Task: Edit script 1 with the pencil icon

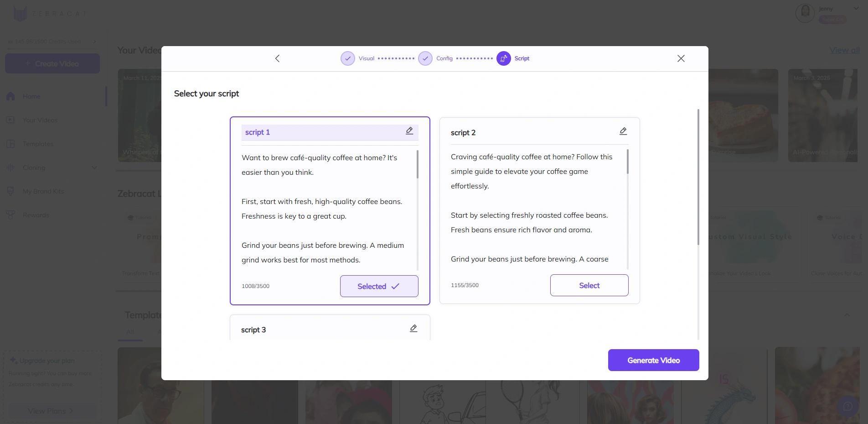Action: 409,131
